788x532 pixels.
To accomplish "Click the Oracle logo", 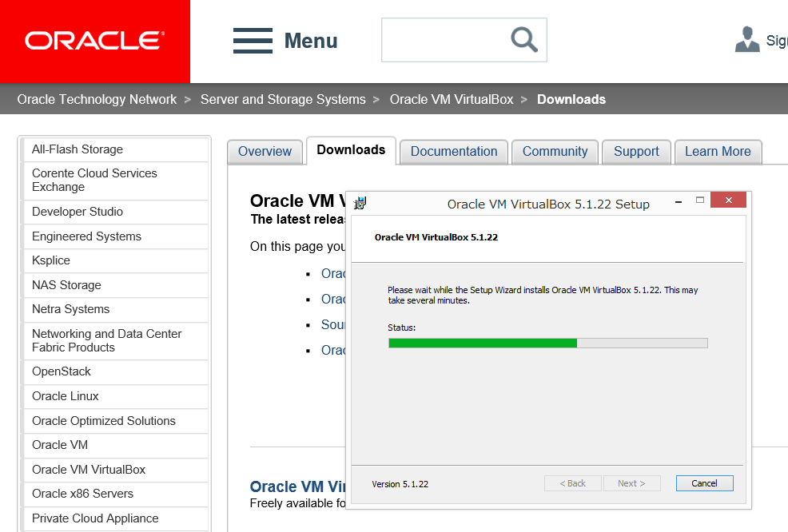I will [x=95, y=42].
